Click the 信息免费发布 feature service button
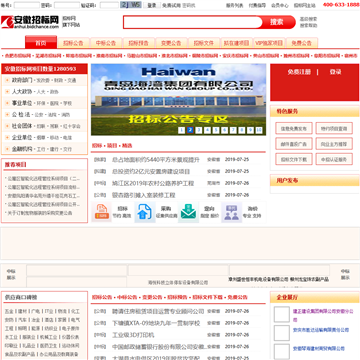Viewport: 360px width, 360px height. pos(294,128)
